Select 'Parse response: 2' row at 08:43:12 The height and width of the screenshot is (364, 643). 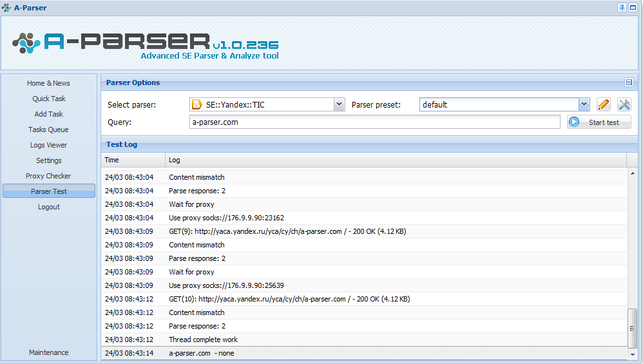click(x=364, y=326)
